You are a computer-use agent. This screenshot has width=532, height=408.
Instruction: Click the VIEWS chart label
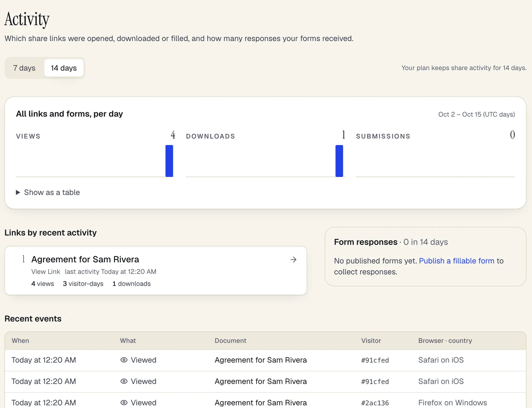pyautogui.click(x=28, y=136)
